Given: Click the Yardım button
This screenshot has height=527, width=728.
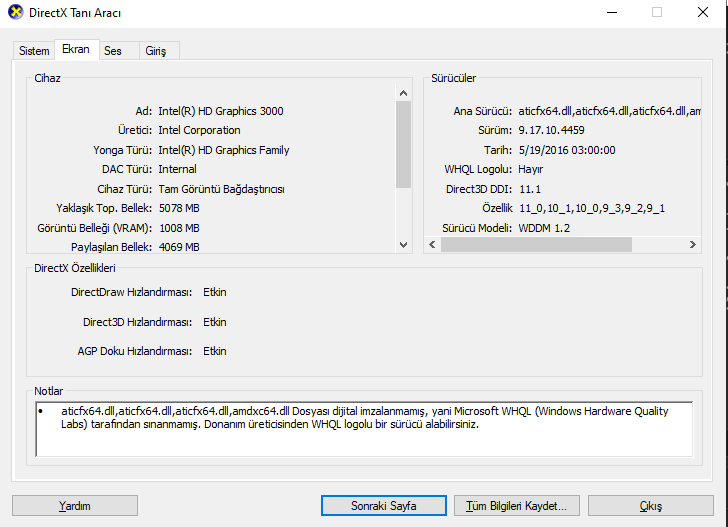Looking at the screenshot, I should (x=75, y=506).
